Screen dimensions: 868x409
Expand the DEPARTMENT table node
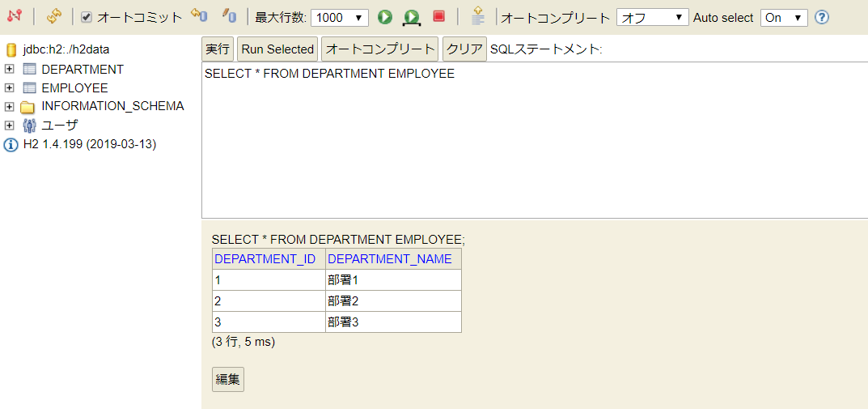(x=9, y=70)
